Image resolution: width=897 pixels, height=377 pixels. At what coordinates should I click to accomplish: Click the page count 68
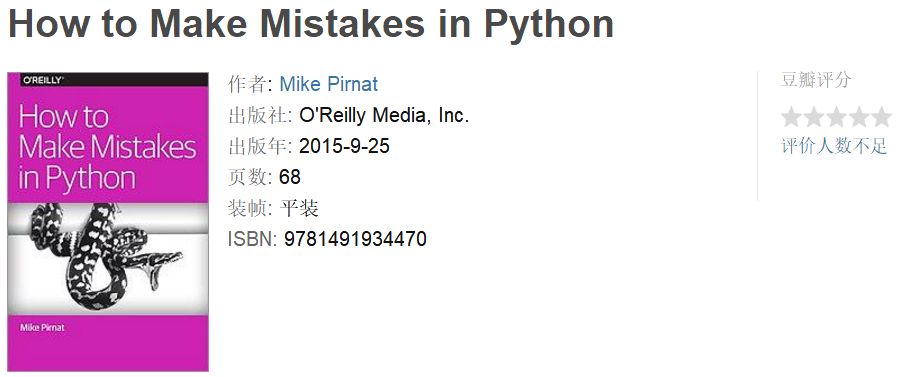pyautogui.click(x=289, y=177)
